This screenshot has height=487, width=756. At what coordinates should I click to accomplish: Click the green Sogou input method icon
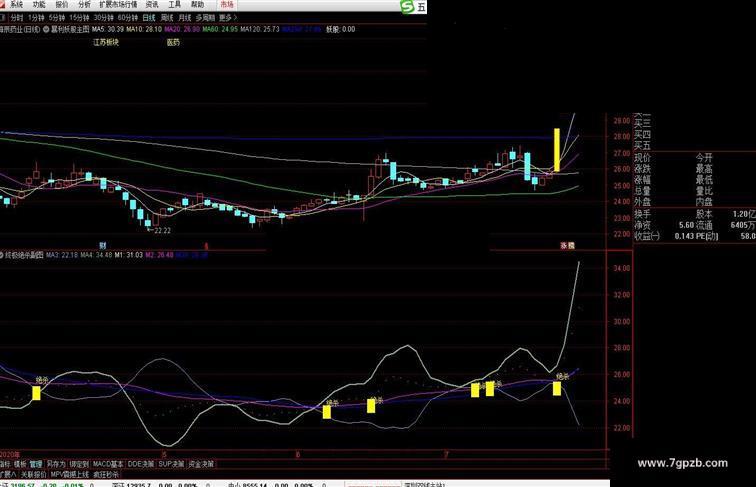click(407, 7)
